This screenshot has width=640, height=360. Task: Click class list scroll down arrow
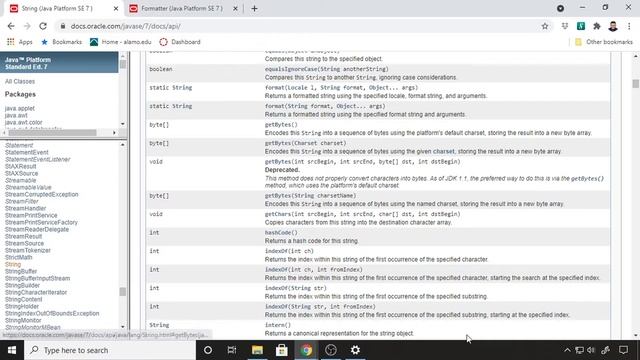point(122,327)
